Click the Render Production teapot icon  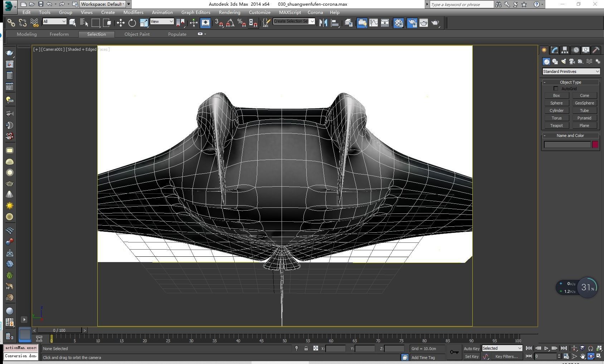coord(435,23)
